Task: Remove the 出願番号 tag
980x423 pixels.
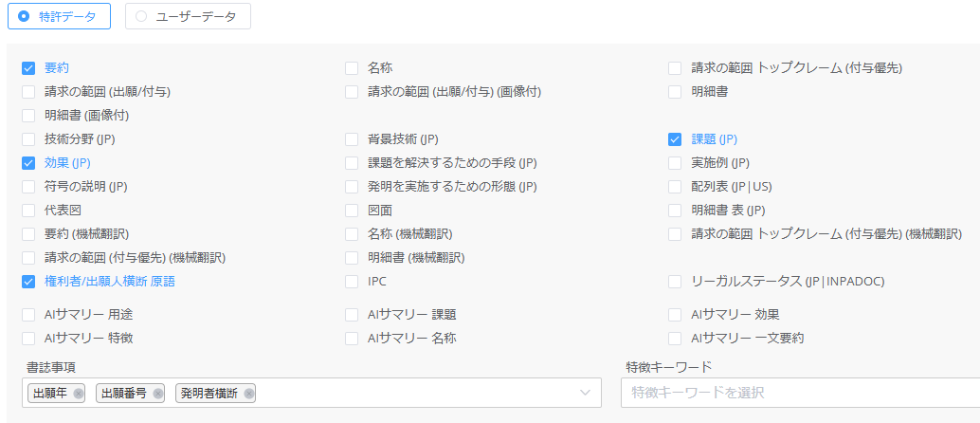Action: pyautogui.click(x=157, y=394)
